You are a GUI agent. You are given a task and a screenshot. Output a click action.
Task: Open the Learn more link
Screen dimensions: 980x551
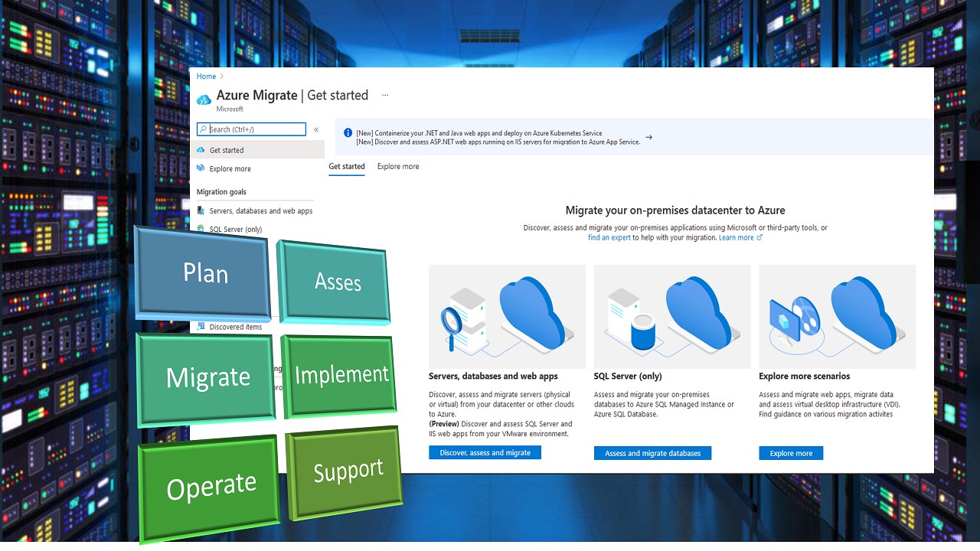tap(740, 238)
